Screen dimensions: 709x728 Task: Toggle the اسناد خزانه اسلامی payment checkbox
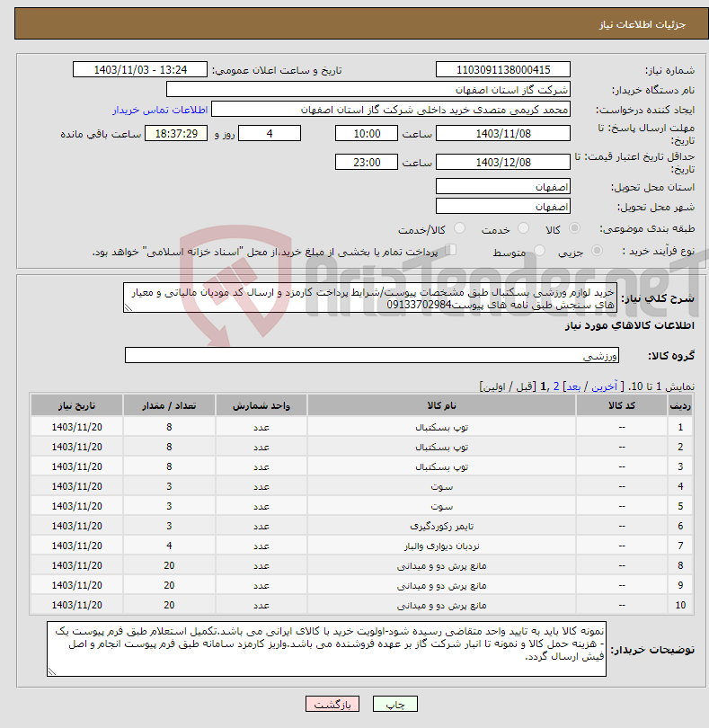(x=450, y=250)
